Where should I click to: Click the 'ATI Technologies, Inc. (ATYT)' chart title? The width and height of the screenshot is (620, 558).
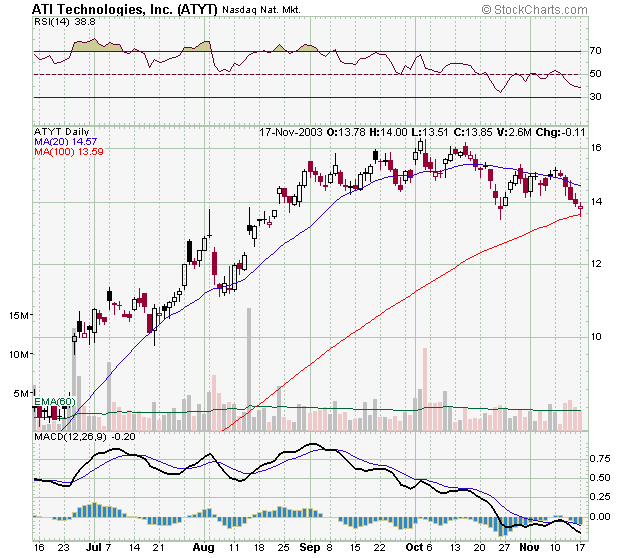125,9
